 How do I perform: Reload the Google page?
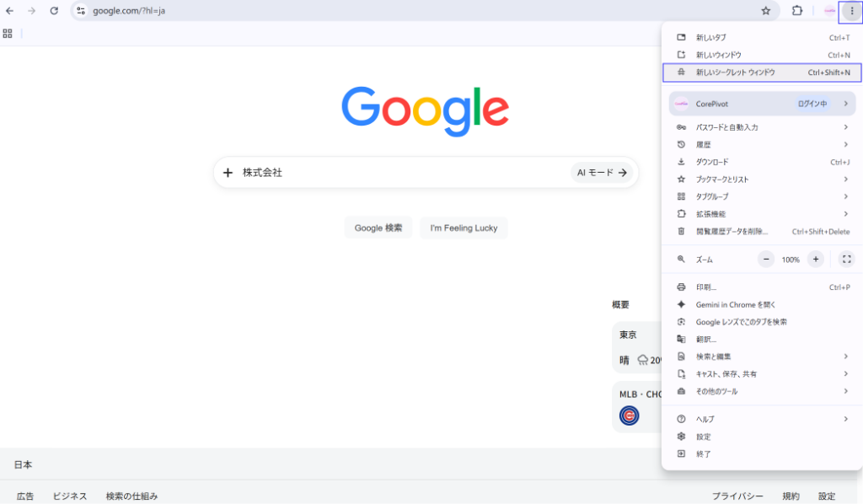point(54,10)
